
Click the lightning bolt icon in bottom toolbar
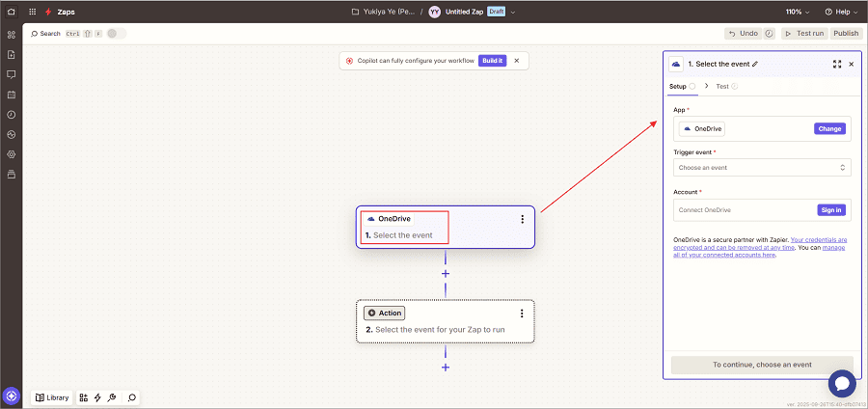point(97,397)
